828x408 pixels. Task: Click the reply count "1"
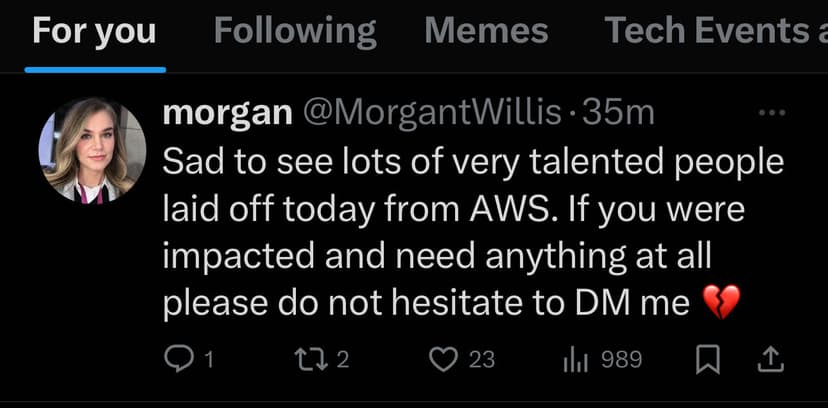point(209,359)
